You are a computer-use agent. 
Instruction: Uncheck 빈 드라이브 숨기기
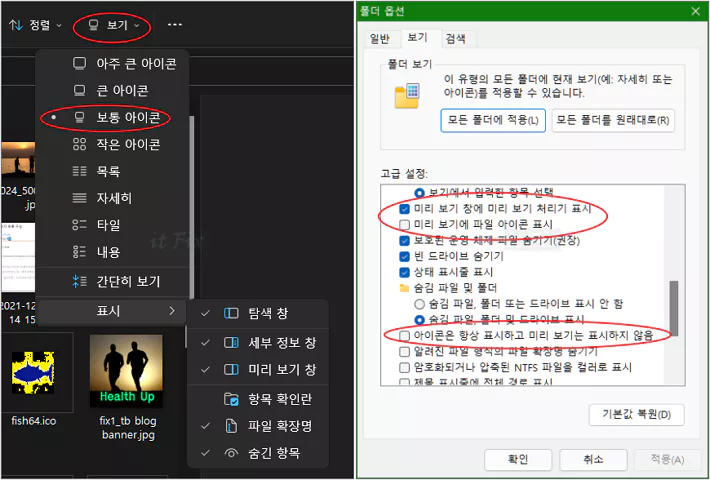click(405, 257)
